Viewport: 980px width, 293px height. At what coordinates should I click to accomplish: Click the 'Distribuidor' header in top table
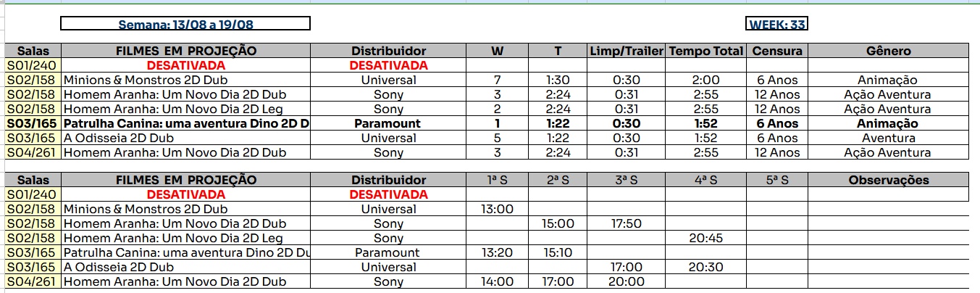388,51
